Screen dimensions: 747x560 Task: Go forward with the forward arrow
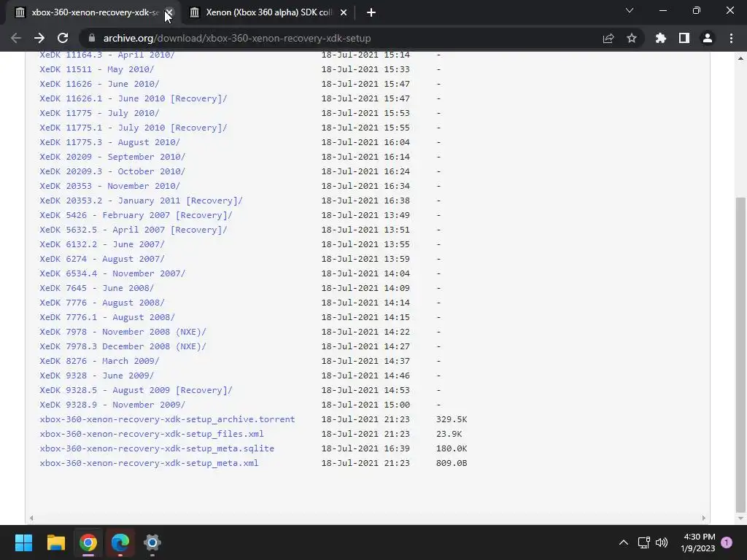39,38
